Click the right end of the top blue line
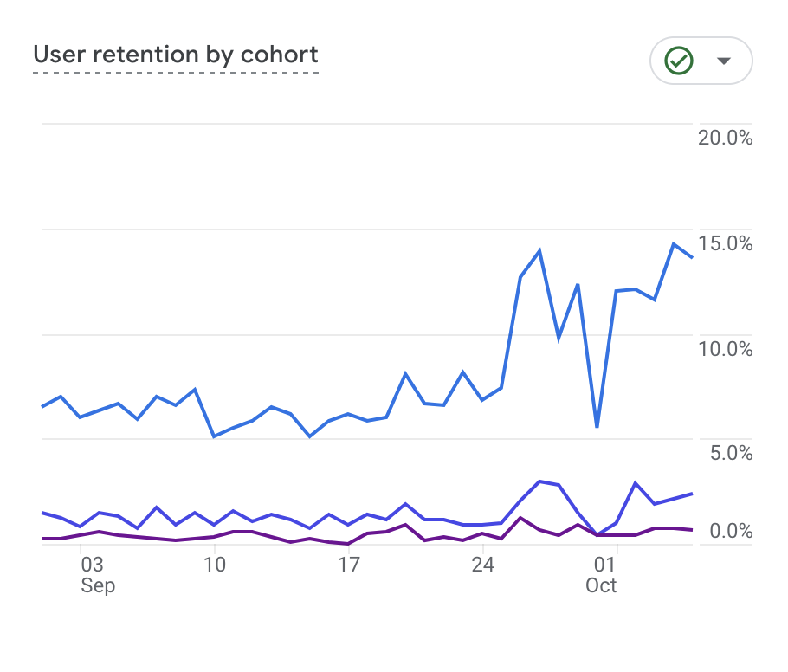Screen dimensions: 788x672 pyautogui.click(x=692, y=257)
